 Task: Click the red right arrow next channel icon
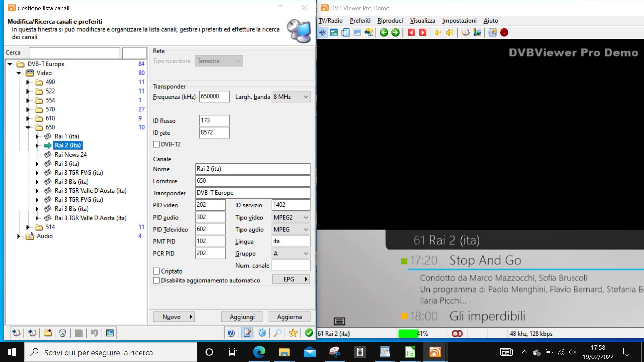click(423, 33)
